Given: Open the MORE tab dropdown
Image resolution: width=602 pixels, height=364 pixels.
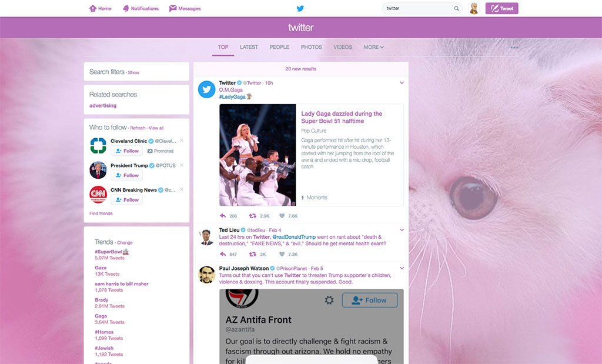Looking at the screenshot, I should 374,47.
